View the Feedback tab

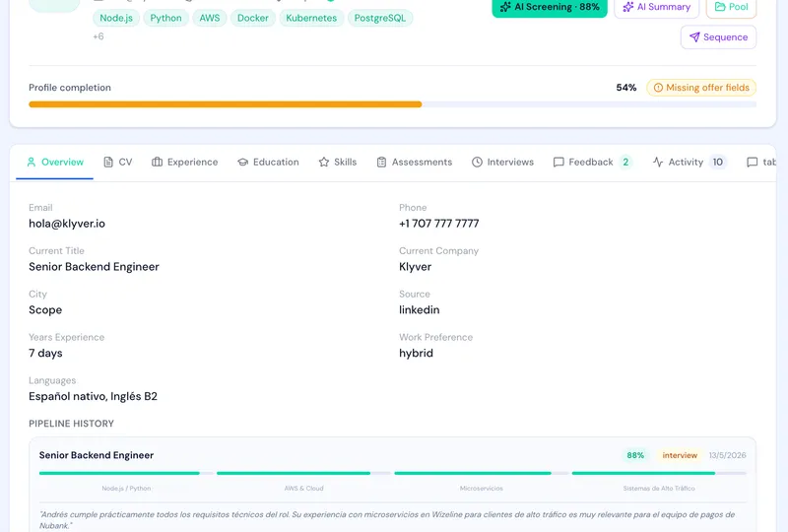pos(592,162)
